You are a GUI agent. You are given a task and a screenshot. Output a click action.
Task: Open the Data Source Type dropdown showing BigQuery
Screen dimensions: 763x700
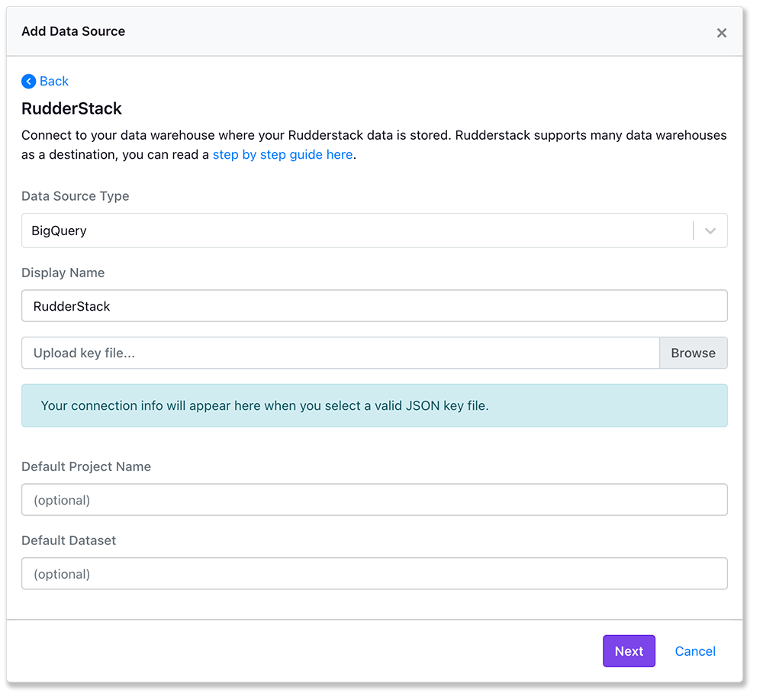(x=374, y=231)
